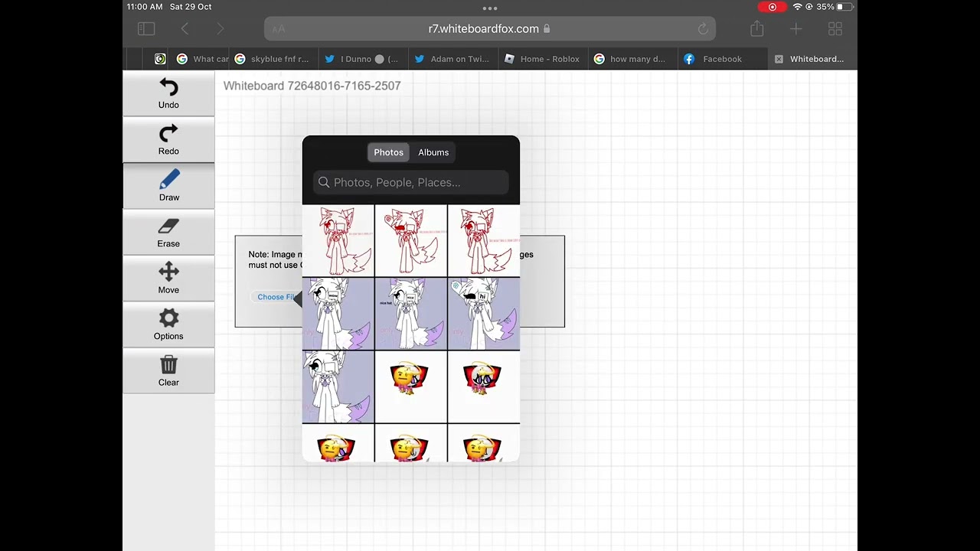Switch to the 'skyblue fnf' tab
980x551 pixels.
point(273,59)
